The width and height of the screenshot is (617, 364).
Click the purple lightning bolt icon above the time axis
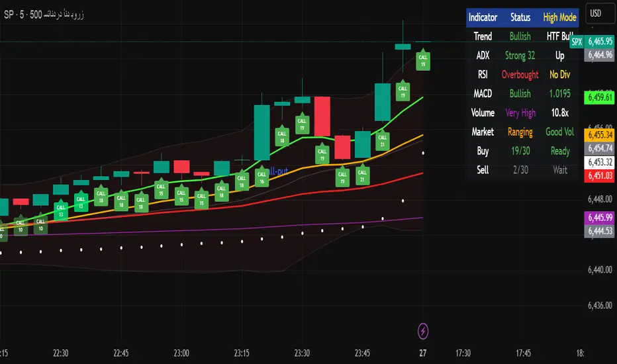[423, 332]
